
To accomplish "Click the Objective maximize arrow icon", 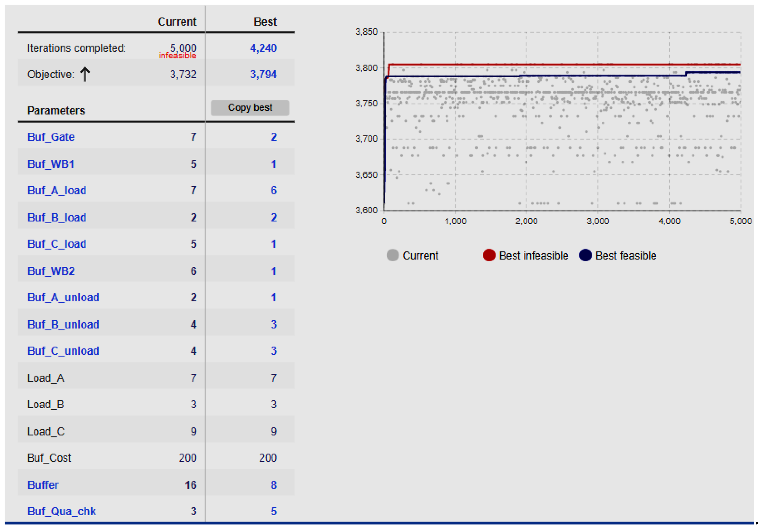I will (x=85, y=74).
